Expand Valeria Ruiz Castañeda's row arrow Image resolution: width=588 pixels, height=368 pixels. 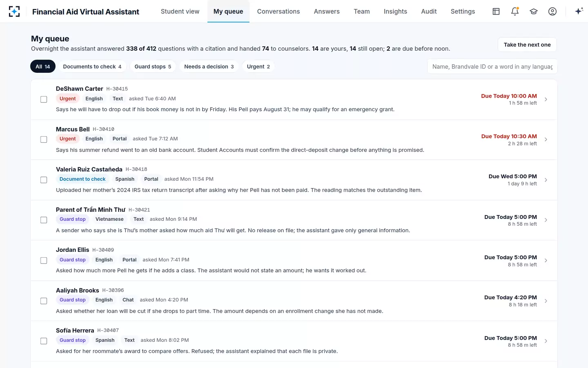(546, 180)
